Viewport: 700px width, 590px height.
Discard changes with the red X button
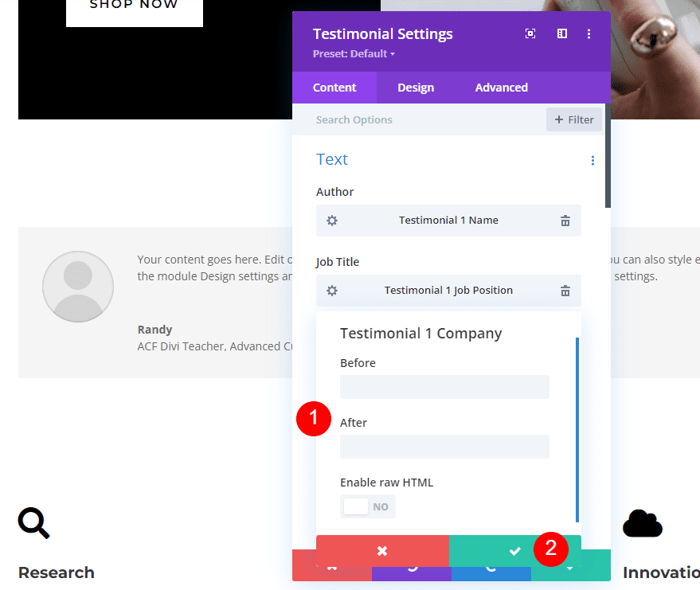(382, 549)
